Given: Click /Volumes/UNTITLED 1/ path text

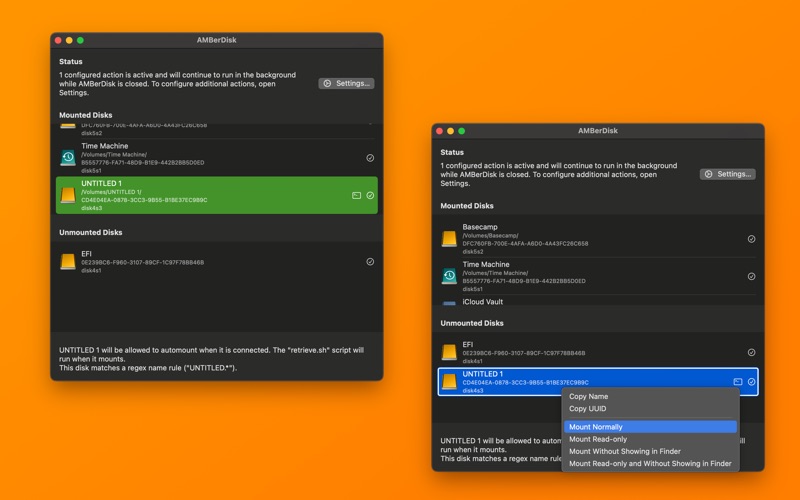Looking at the screenshot, I should coord(111,192).
